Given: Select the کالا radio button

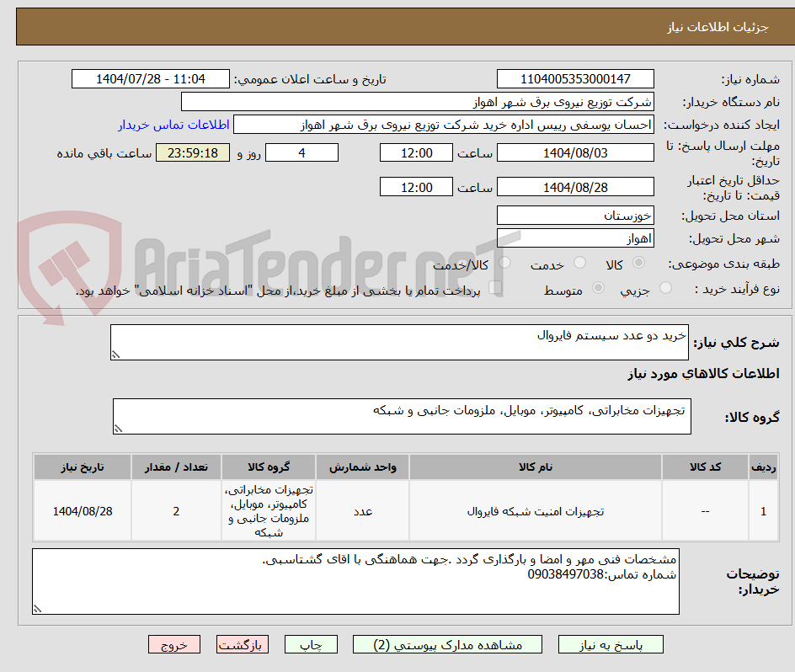Looking at the screenshot, I should pos(638,263).
